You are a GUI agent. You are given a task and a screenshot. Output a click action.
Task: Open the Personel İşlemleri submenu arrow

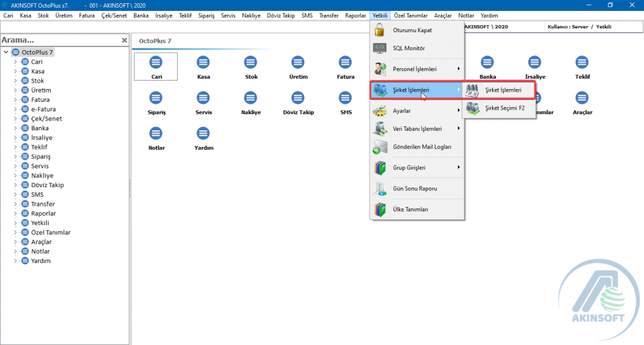point(459,68)
